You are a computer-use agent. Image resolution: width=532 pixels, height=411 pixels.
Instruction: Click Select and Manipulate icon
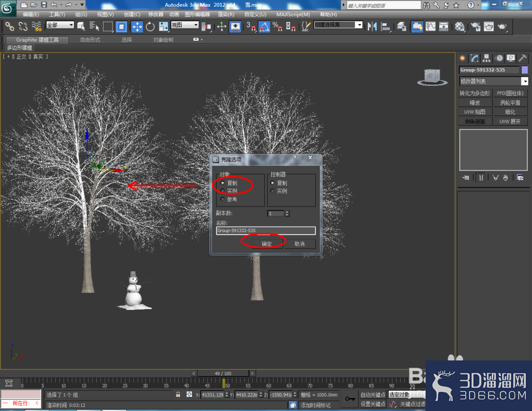(x=221, y=27)
